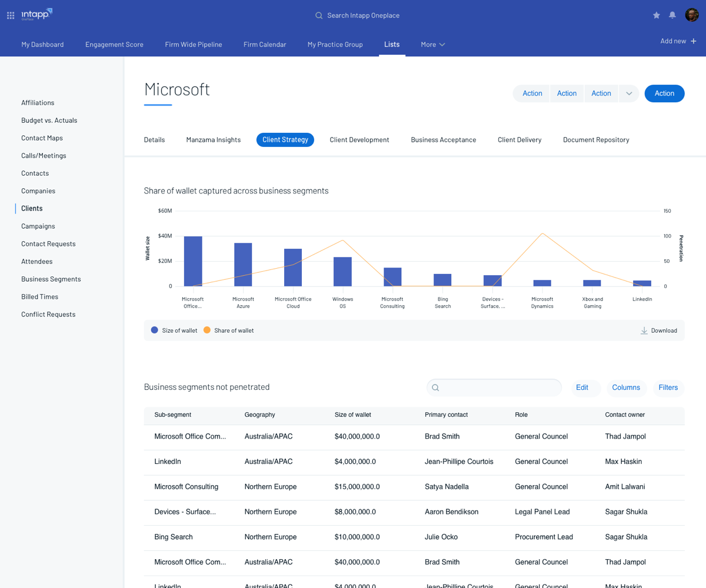Click Download chart link
The height and width of the screenshot is (588, 706).
click(x=659, y=330)
